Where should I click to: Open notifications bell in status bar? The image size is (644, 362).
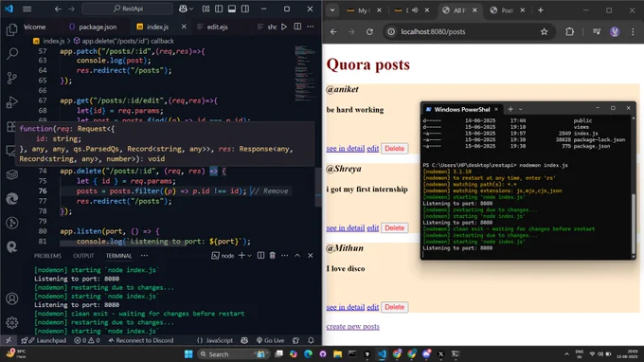point(311,340)
